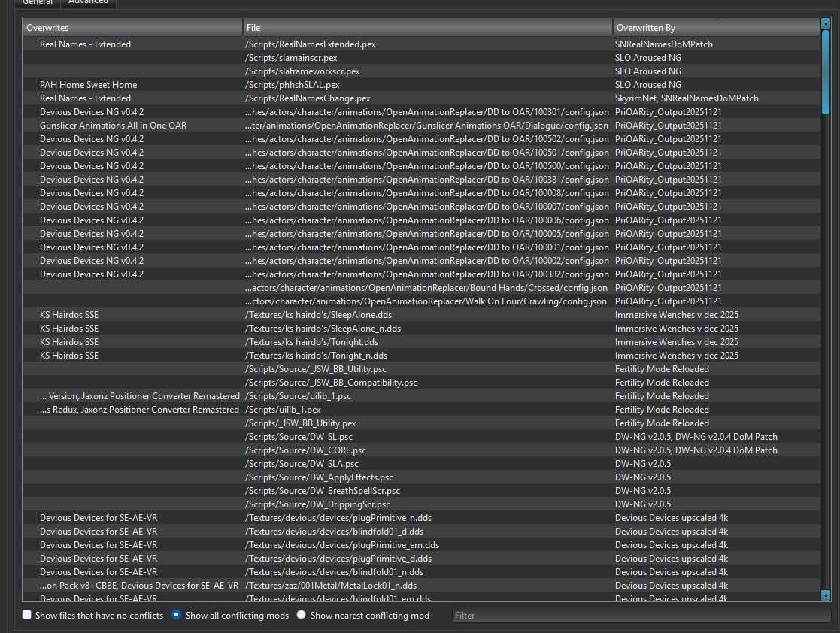Select the DD to OAR/100501/config.json file
Viewport: 840px width, 633px height.
(x=427, y=153)
